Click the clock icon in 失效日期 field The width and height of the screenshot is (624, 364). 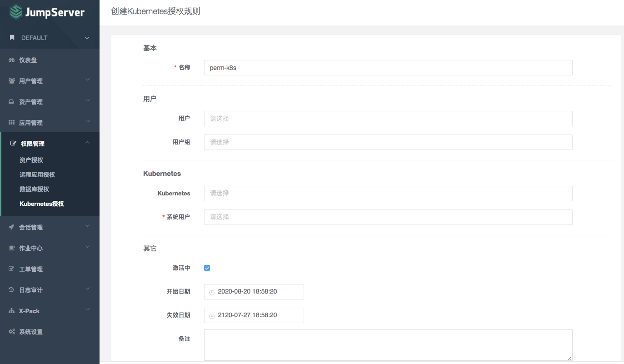[212, 316]
